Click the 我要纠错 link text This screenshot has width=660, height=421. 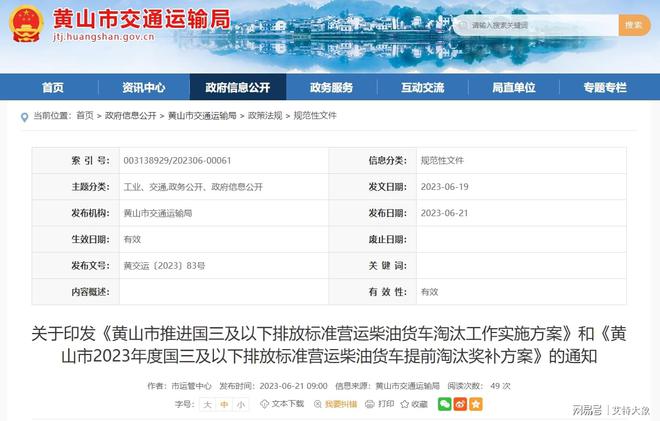341,404
